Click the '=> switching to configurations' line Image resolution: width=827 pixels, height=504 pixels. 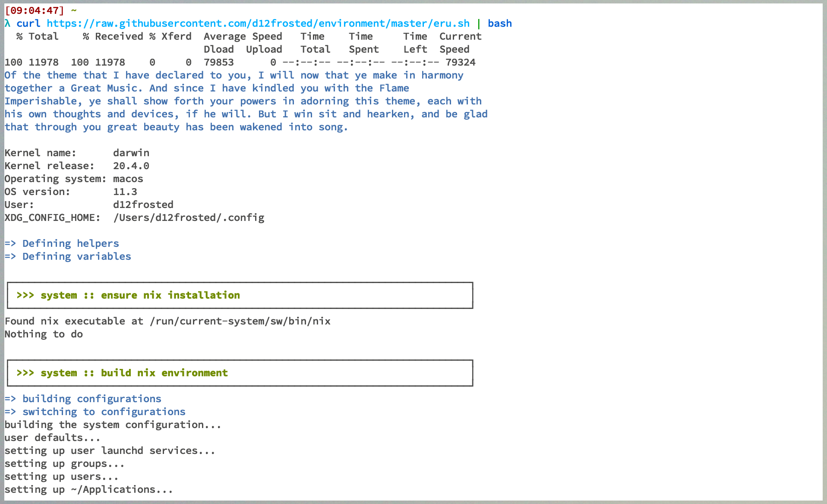pyautogui.click(x=95, y=412)
